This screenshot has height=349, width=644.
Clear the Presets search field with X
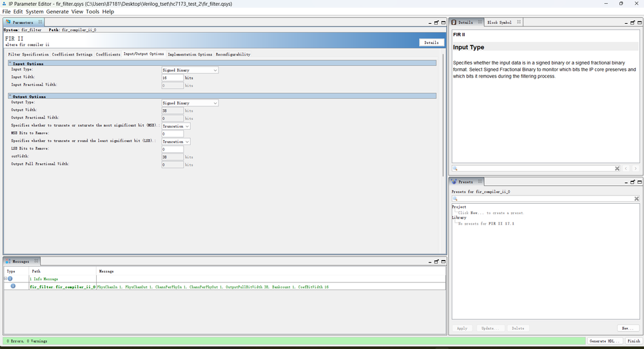tap(637, 199)
